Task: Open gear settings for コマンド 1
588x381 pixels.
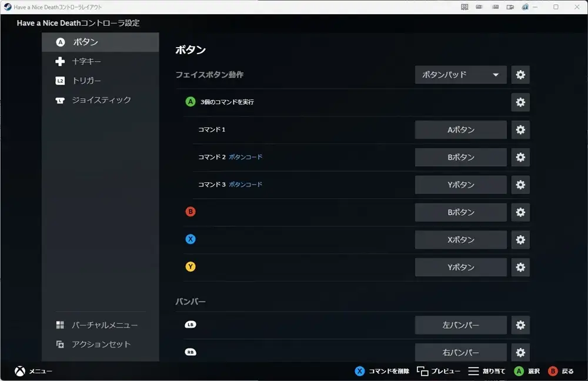Action: point(520,130)
